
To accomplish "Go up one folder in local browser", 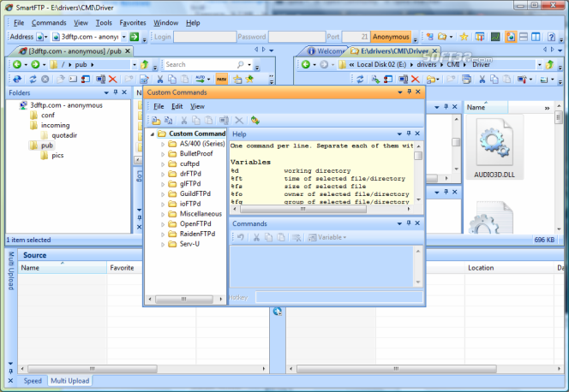I will tap(549, 64).
